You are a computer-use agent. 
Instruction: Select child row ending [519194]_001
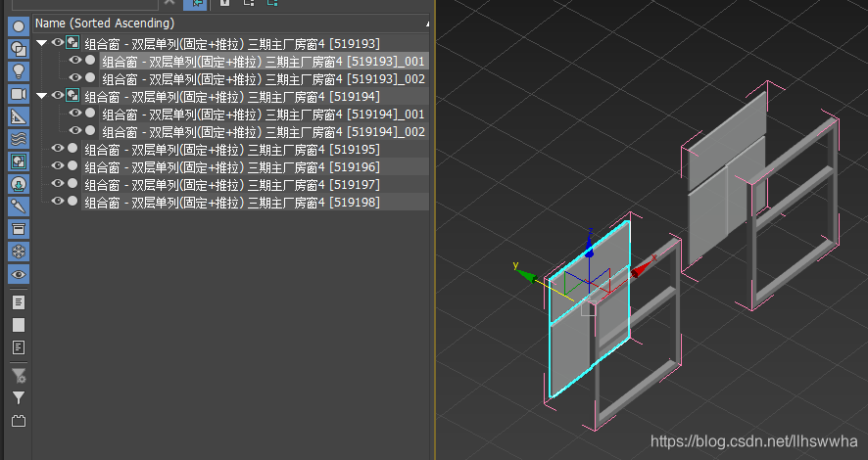point(264,115)
